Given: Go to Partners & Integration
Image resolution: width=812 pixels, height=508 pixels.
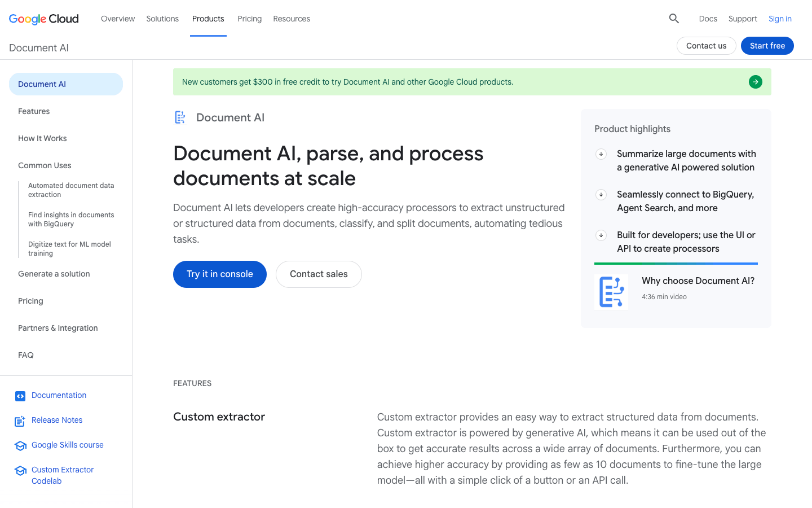Looking at the screenshot, I should tap(58, 328).
